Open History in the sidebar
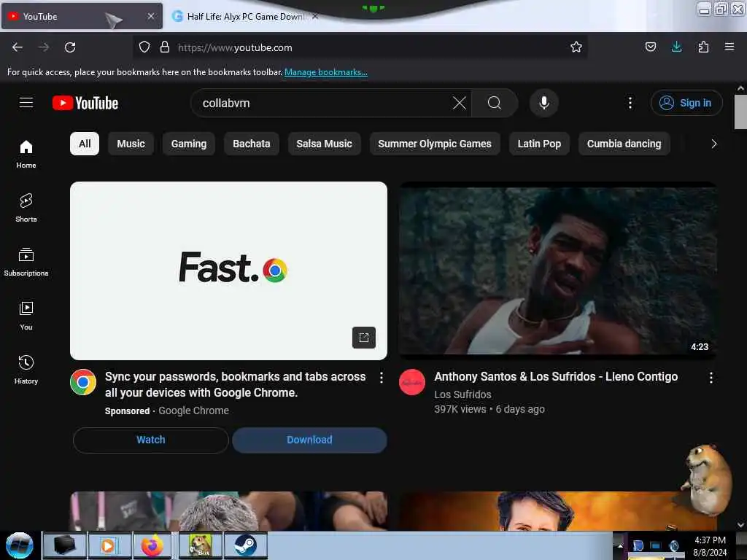 pyautogui.click(x=26, y=370)
